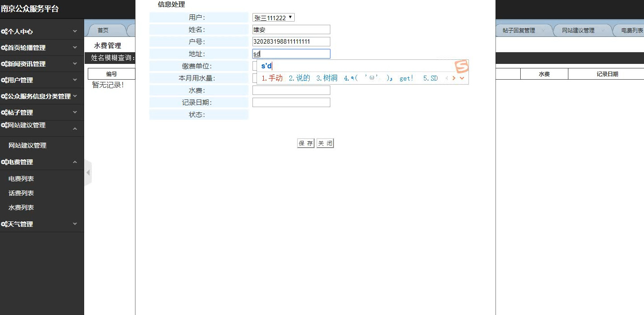Expand the 个人中心 menu chevron

(x=75, y=31)
